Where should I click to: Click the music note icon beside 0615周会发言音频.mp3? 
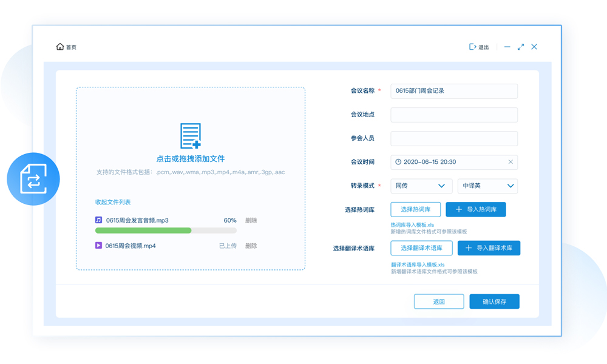click(x=98, y=220)
